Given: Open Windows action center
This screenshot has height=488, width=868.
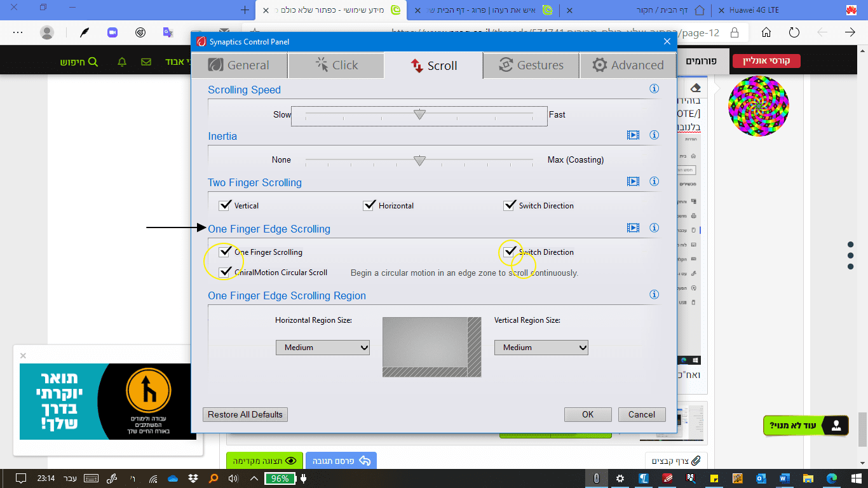Looking at the screenshot, I should click(x=20, y=478).
